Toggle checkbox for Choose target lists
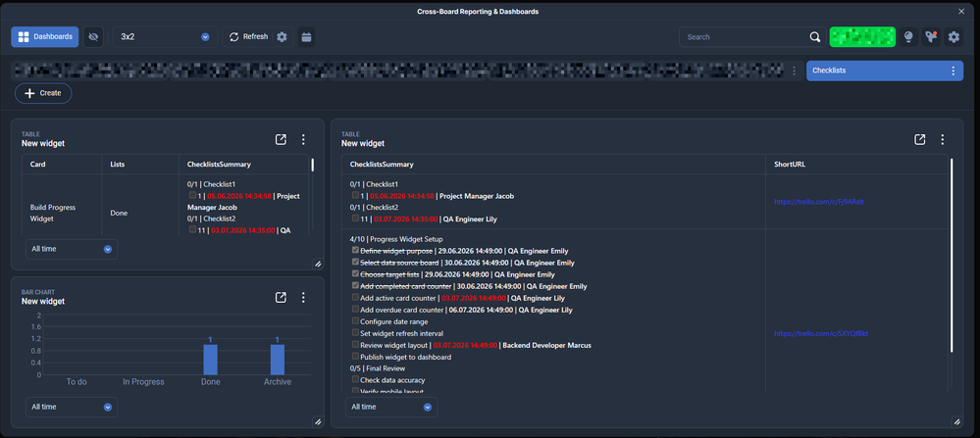This screenshot has height=438, width=980. [356, 274]
